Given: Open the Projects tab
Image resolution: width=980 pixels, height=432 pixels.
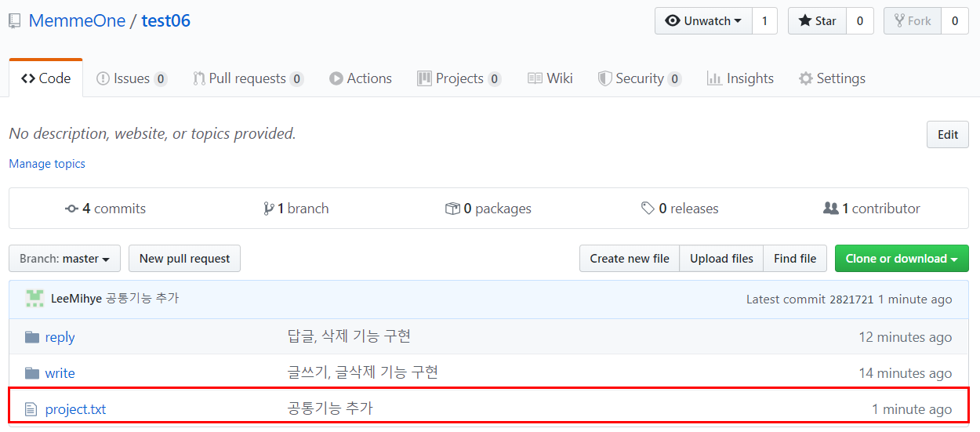Looking at the screenshot, I should 459,78.
